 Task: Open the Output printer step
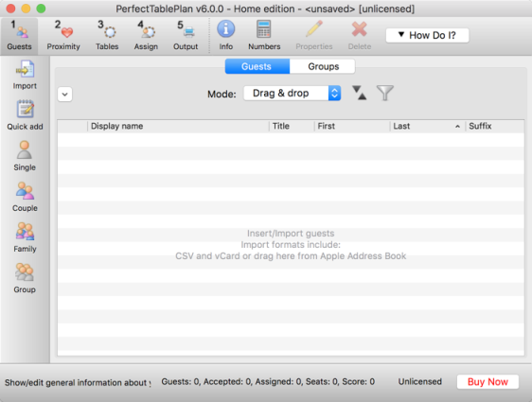point(186,36)
